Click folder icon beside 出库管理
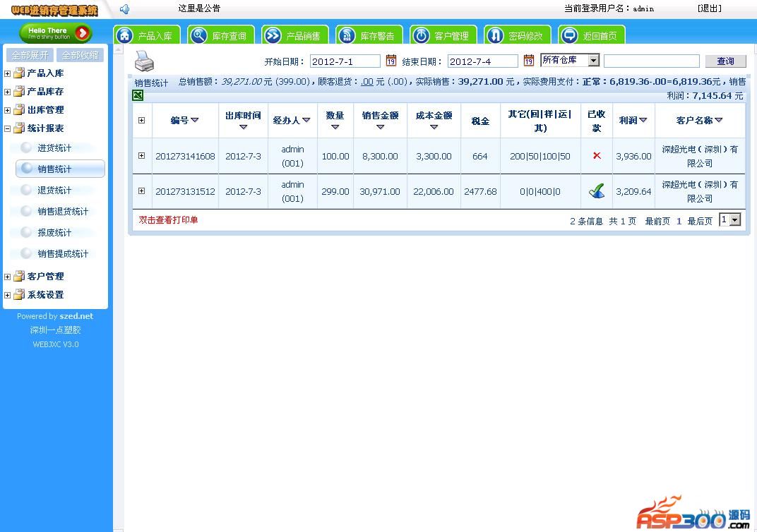Screen dimensions: 757x532 point(19,109)
